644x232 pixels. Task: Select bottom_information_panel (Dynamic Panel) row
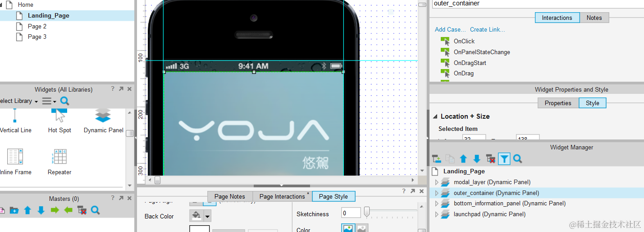tap(536, 204)
